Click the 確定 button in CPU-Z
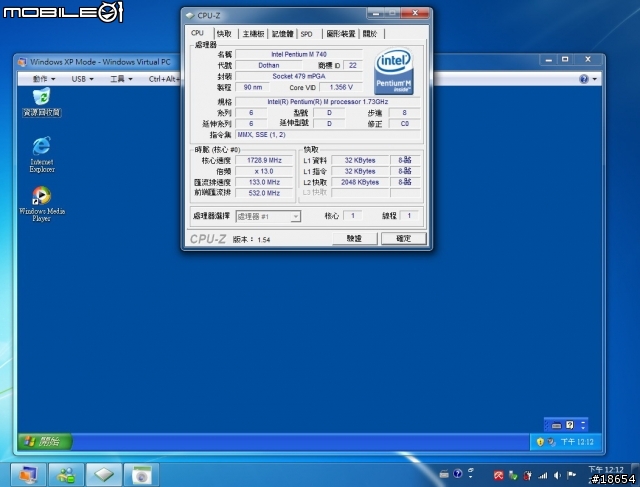The image size is (640, 487). point(404,238)
